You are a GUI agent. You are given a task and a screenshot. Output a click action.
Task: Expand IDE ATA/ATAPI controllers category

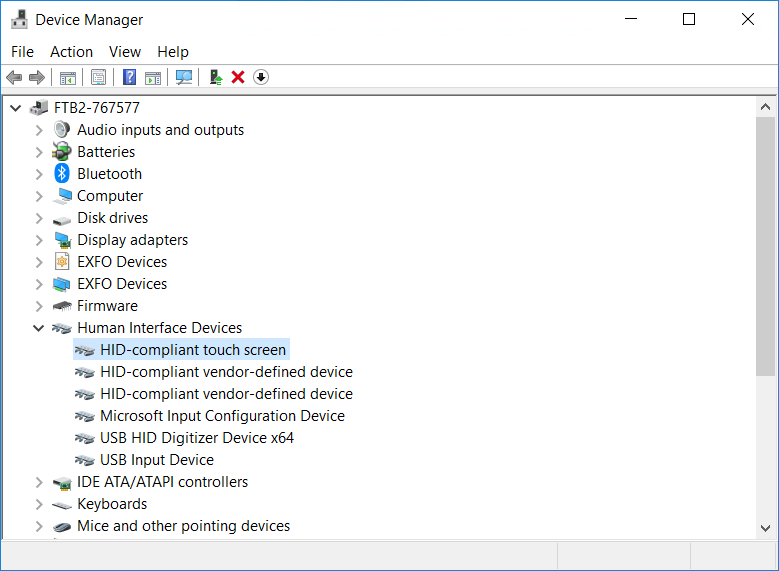(39, 482)
